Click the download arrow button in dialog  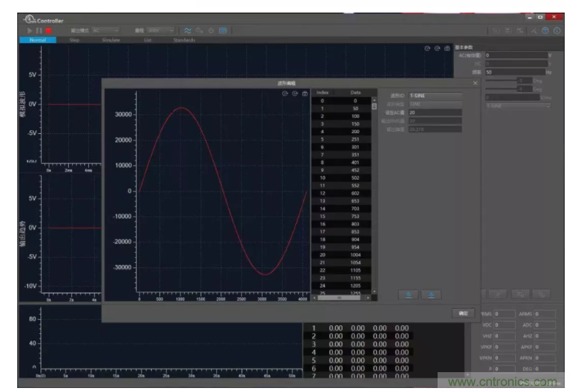coord(431,295)
